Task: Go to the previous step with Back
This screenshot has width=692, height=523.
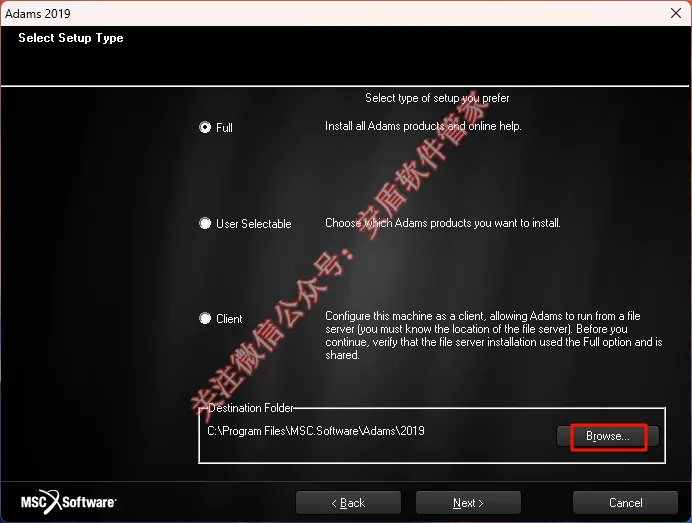Action: pos(348,503)
